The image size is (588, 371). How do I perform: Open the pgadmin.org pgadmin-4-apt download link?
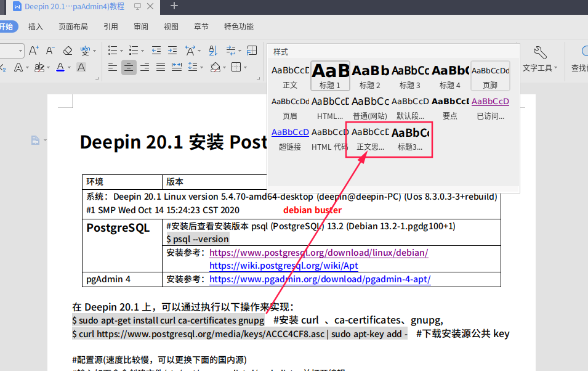pos(320,279)
